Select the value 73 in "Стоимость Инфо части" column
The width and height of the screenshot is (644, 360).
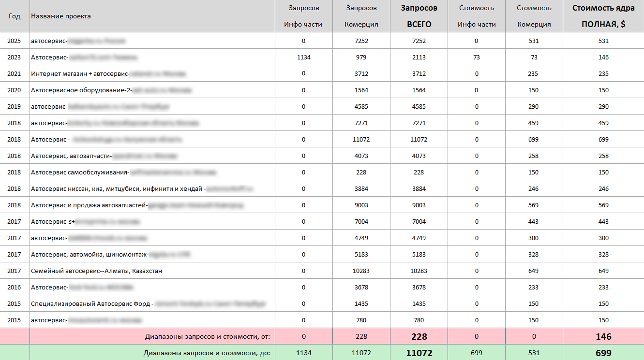(477, 58)
